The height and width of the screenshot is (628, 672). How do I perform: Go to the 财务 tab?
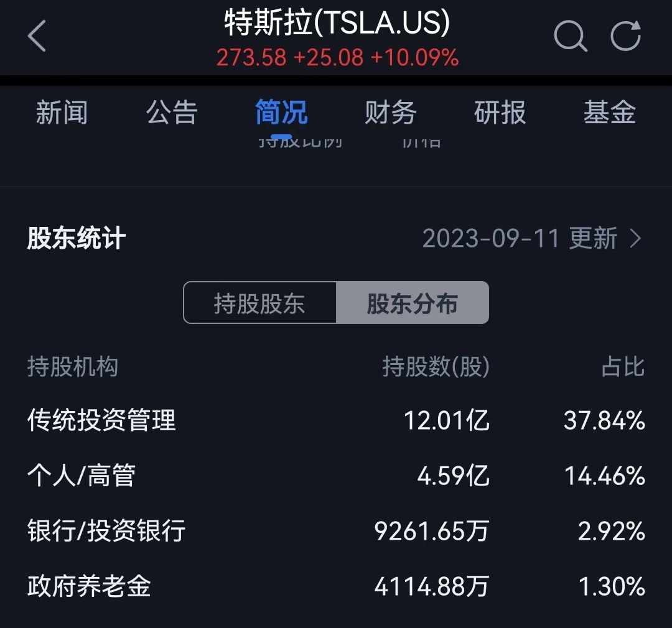click(391, 113)
